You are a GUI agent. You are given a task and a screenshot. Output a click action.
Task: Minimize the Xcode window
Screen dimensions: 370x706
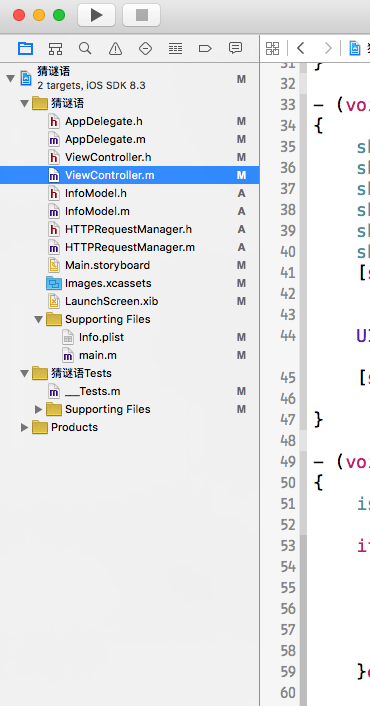click(39, 15)
